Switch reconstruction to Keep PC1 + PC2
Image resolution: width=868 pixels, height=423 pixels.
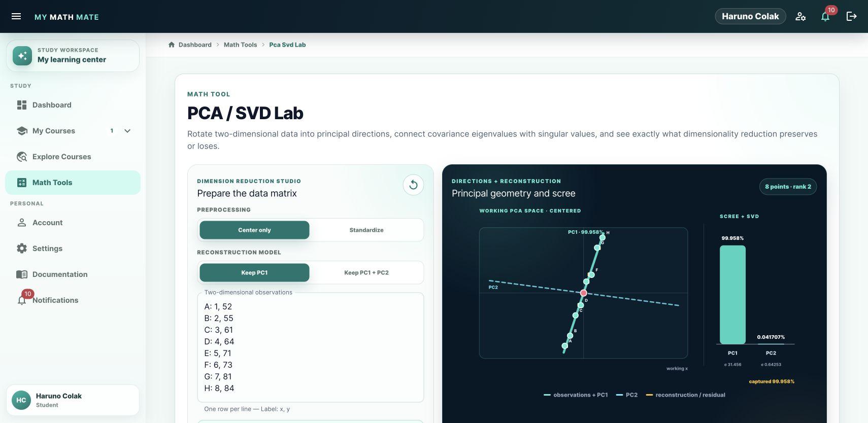pyautogui.click(x=366, y=272)
